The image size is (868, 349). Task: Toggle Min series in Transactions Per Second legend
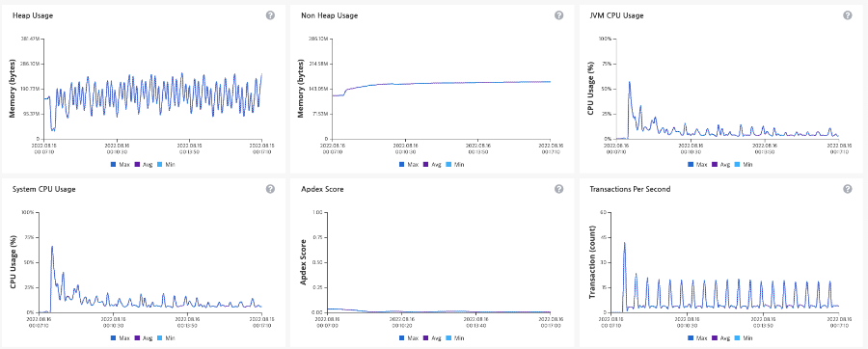pyautogui.click(x=744, y=338)
